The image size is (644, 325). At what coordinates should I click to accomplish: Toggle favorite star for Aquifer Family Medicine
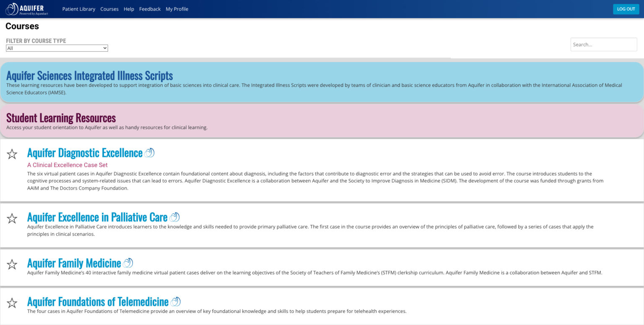point(12,264)
